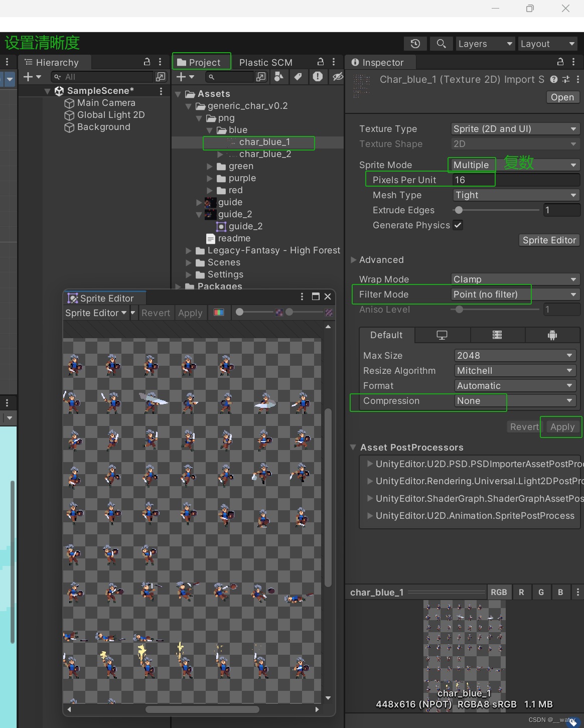Image resolution: width=584 pixels, height=728 pixels.
Task: Click the preview panel three-dot menu
Action: tap(578, 593)
